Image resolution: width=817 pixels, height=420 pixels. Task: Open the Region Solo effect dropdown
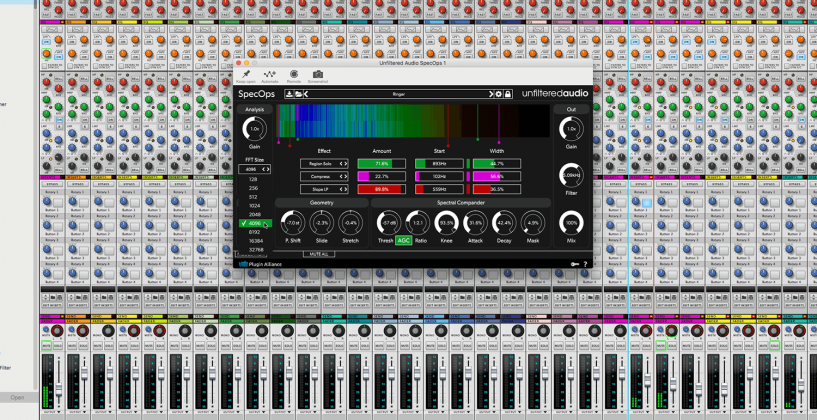coord(323,163)
